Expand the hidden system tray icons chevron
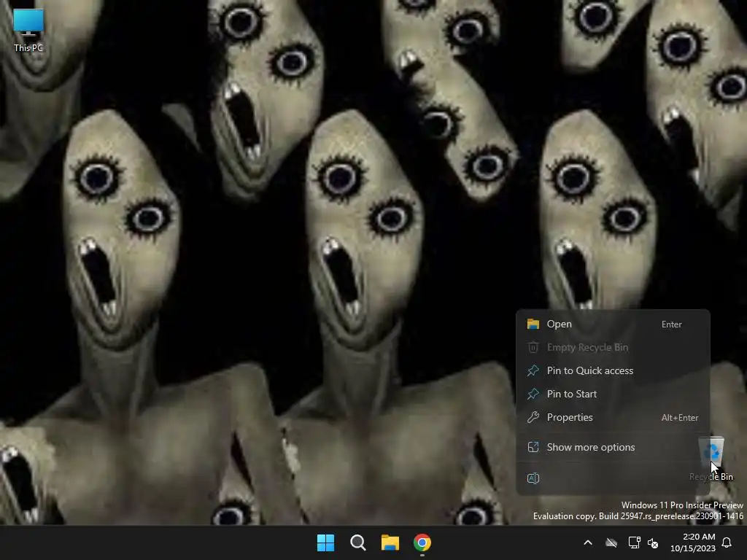The height and width of the screenshot is (560, 747). (588, 542)
